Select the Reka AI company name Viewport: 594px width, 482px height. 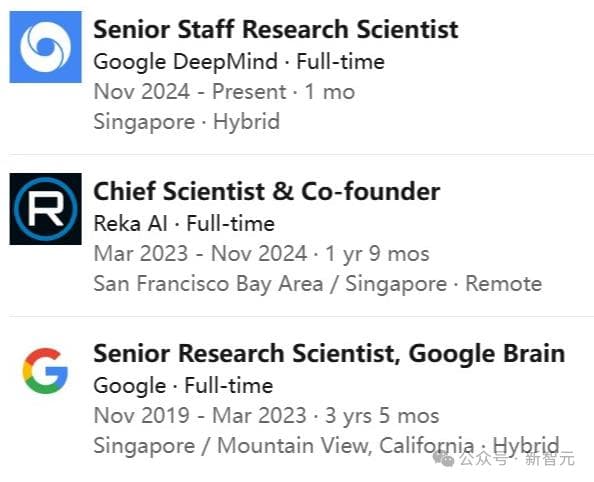(x=130, y=223)
